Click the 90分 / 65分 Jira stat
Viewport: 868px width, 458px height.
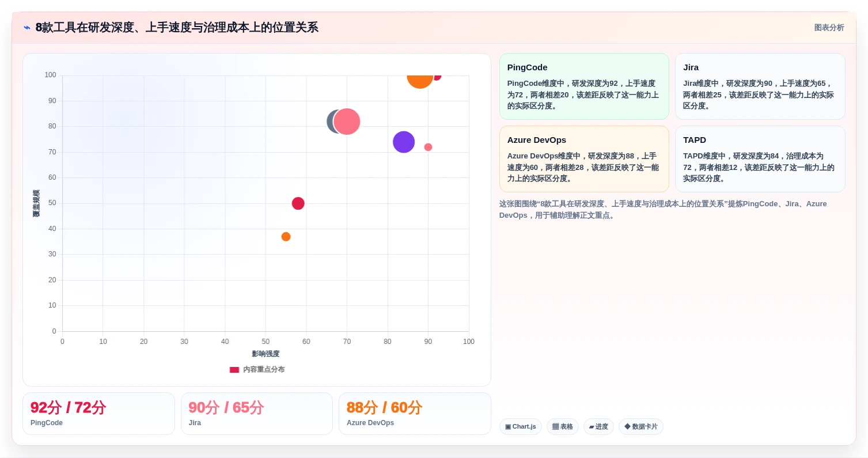257,414
